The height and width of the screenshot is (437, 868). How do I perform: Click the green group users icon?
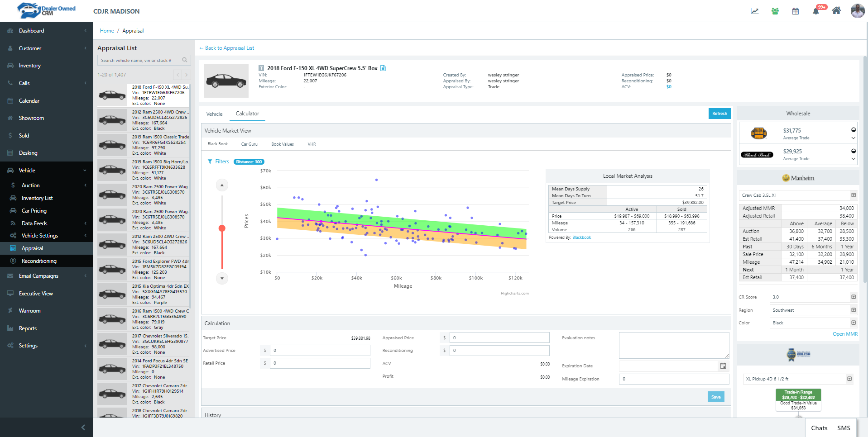click(x=775, y=11)
